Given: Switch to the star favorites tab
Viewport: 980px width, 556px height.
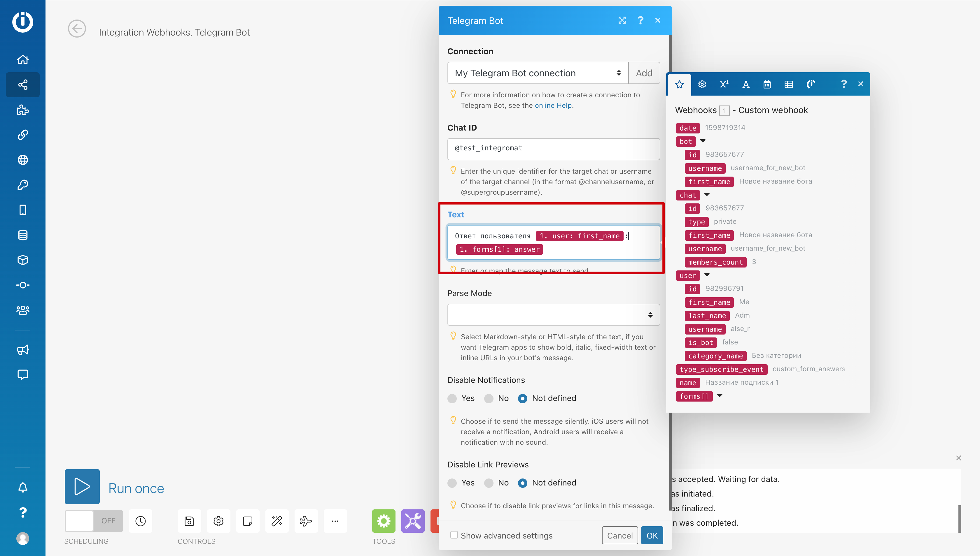Looking at the screenshot, I should click(x=679, y=85).
